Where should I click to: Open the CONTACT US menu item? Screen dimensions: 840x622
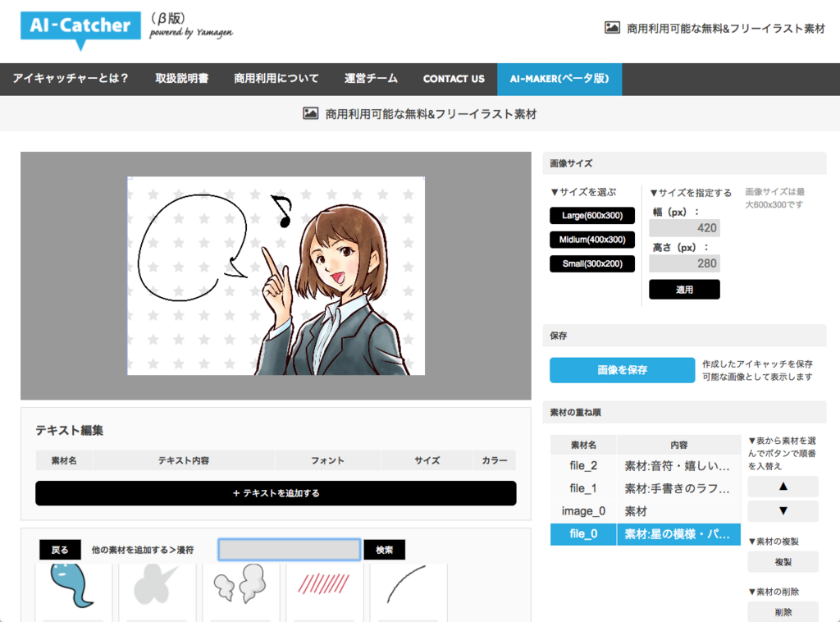454,79
